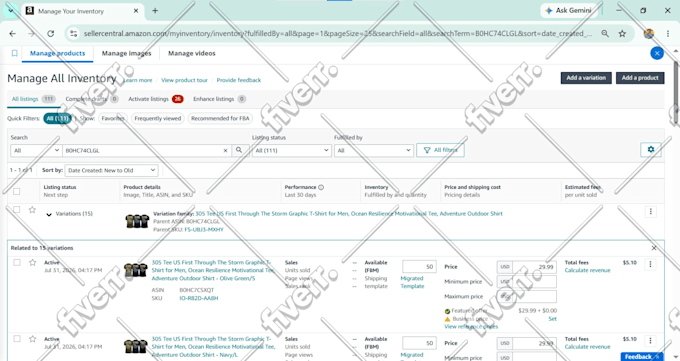The width and height of the screenshot is (680, 361).
Task: Open Performance info circle icon
Action: [x=321, y=187]
